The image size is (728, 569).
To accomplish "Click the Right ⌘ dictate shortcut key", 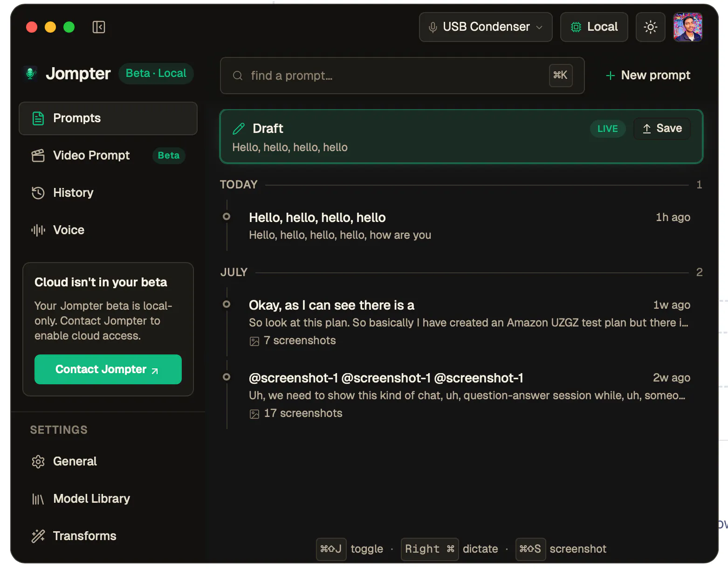I will (430, 549).
